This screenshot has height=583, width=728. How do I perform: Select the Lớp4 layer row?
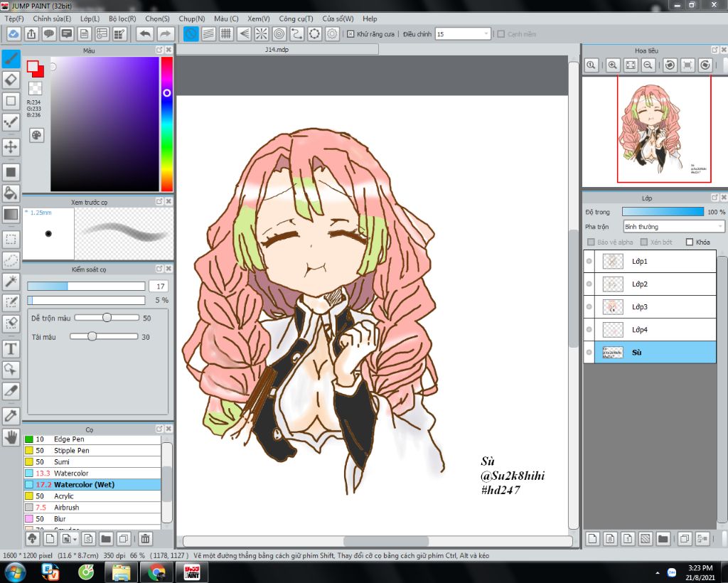click(650, 330)
